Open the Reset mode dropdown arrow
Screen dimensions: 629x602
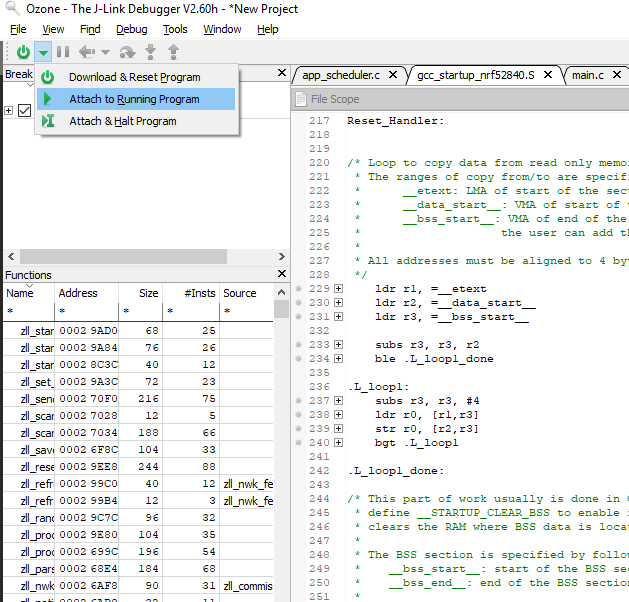click(x=105, y=52)
